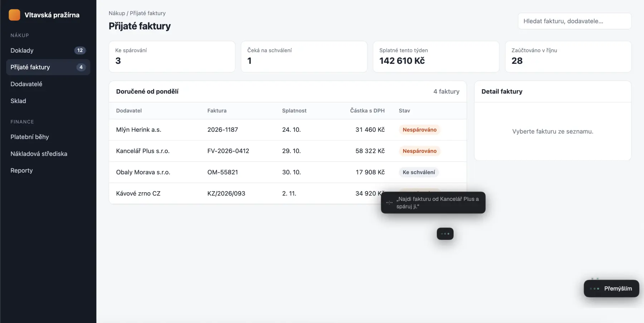Select Přijaté faktury in the sidebar
This screenshot has height=323, width=644.
pyautogui.click(x=48, y=67)
